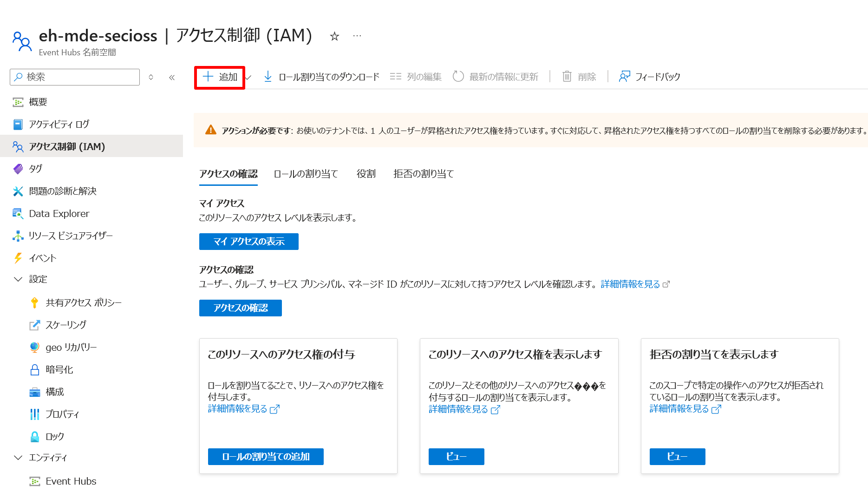Click the スケーリング scale icon
868x492 pixels.
click(35, 325)
